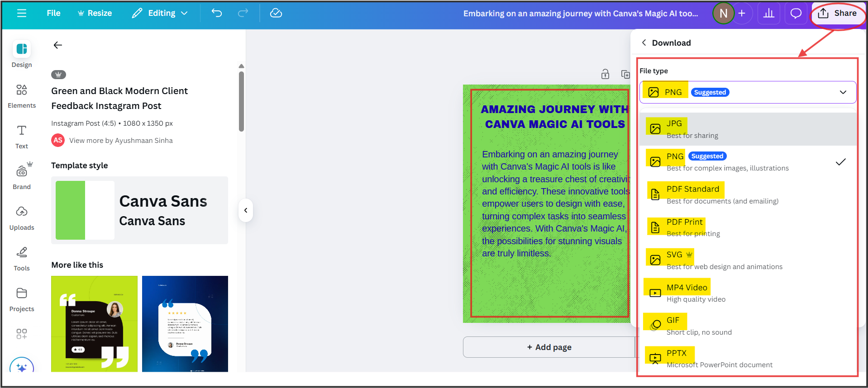The image size is (868, 388).
Task: Open the Uploads sidebar tab
Action: 22,218
